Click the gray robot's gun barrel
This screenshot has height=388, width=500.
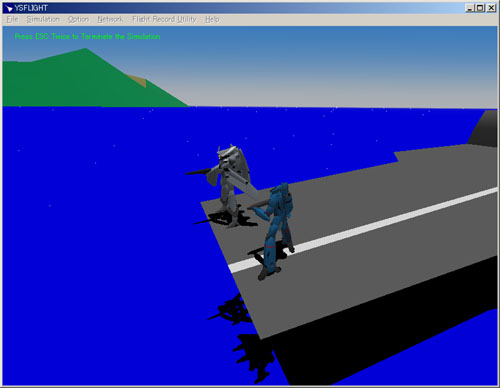(198, 172)
